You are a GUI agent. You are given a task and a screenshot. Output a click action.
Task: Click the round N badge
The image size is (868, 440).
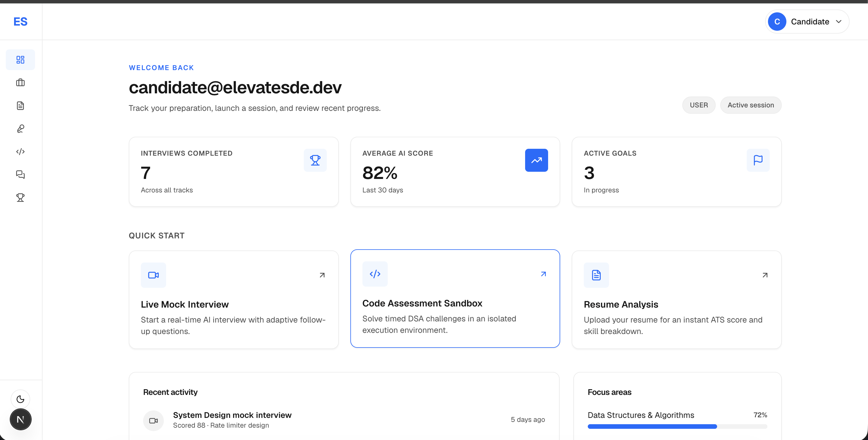coord(21,419)
